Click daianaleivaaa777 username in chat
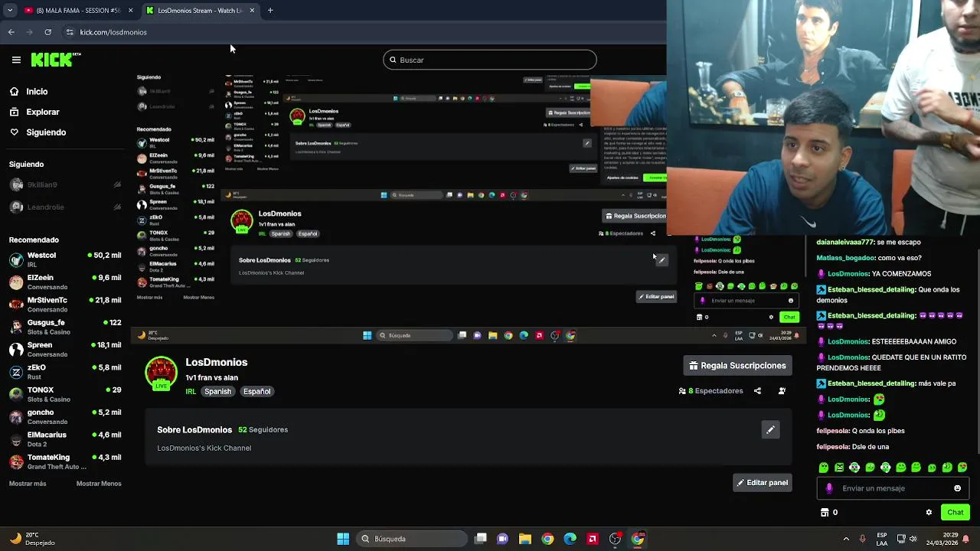The width and height of the screenshot is (980, 551). coord(845,243)
